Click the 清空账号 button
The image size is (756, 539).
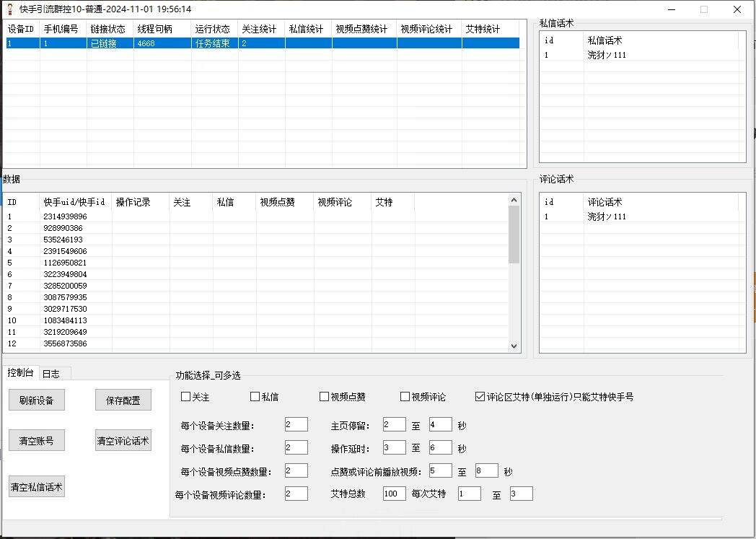coord(36,439)
